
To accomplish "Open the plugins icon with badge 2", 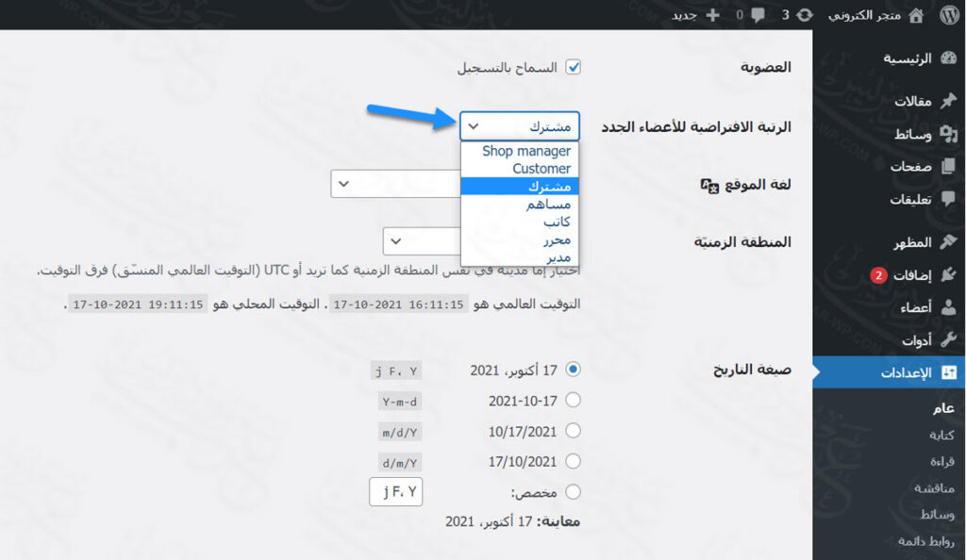I will 948,275.
